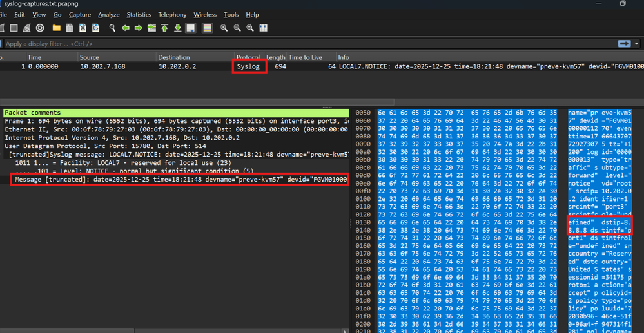Jump to the first packet icon
This screenshot has height=333, width=644.
click(x=164, y=28)
